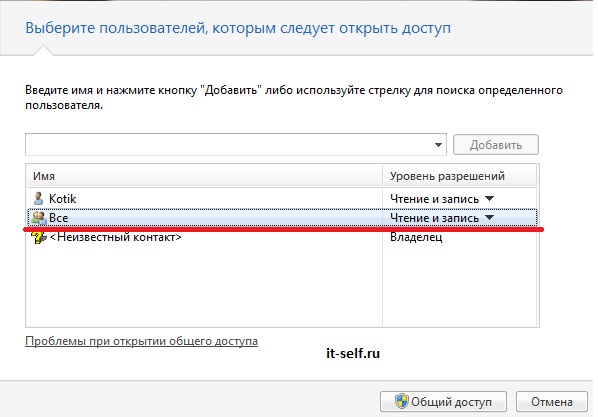Click the Все group users icon
This screenshot has height=417, width=598.
click(x=39, y=218)
